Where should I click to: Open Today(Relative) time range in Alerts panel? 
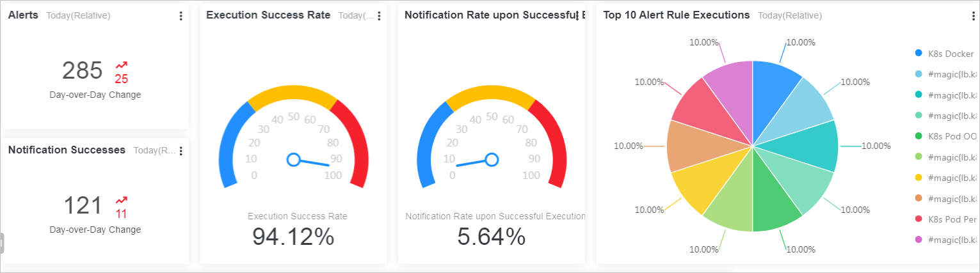(x=78, y=16)
